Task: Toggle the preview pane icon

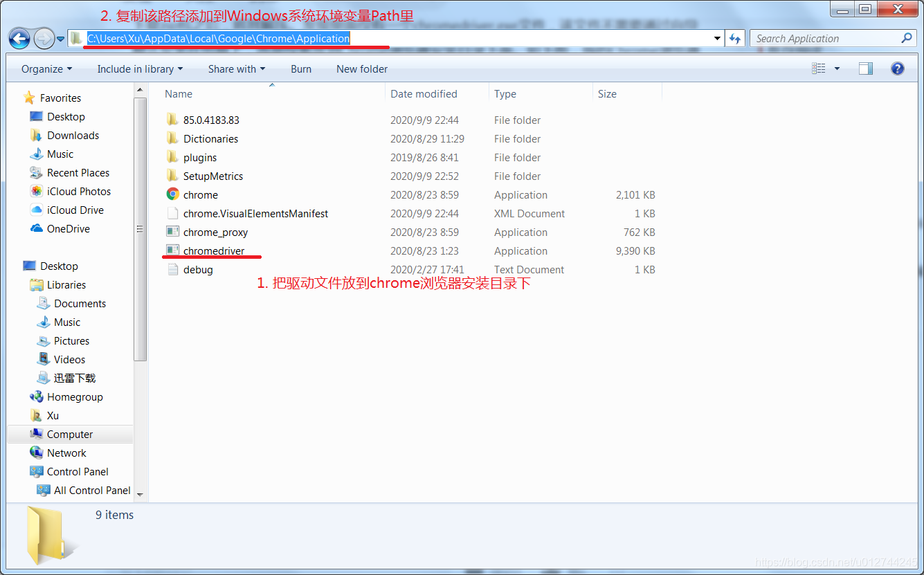Action: pyautogui.click(x=866, y=69)
